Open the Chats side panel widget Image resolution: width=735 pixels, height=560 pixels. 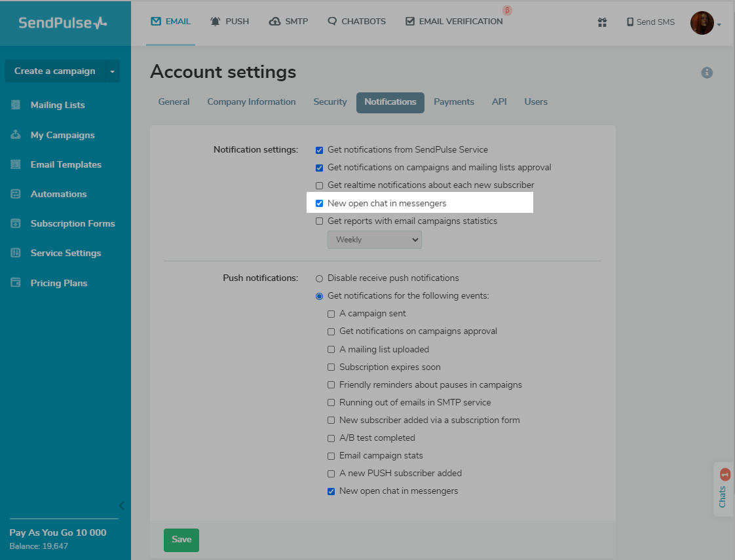(x=723, y=489)
